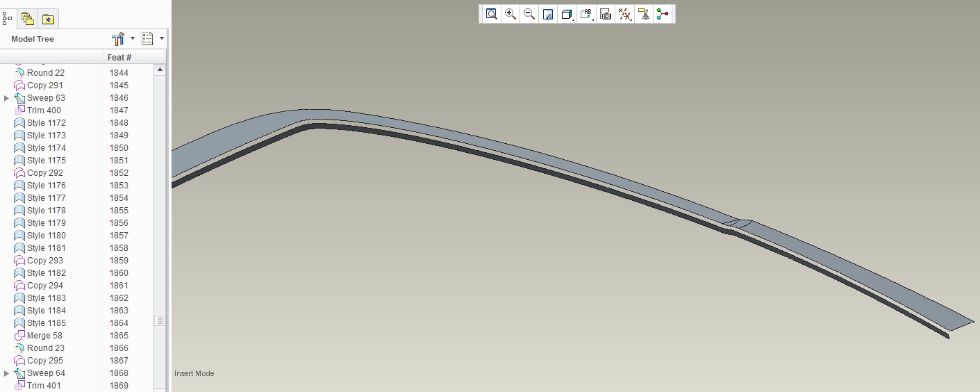980x392 pixels.
Task: Select the Style 1176 feature
Action: pyautogui.click(x=47, y=186)
